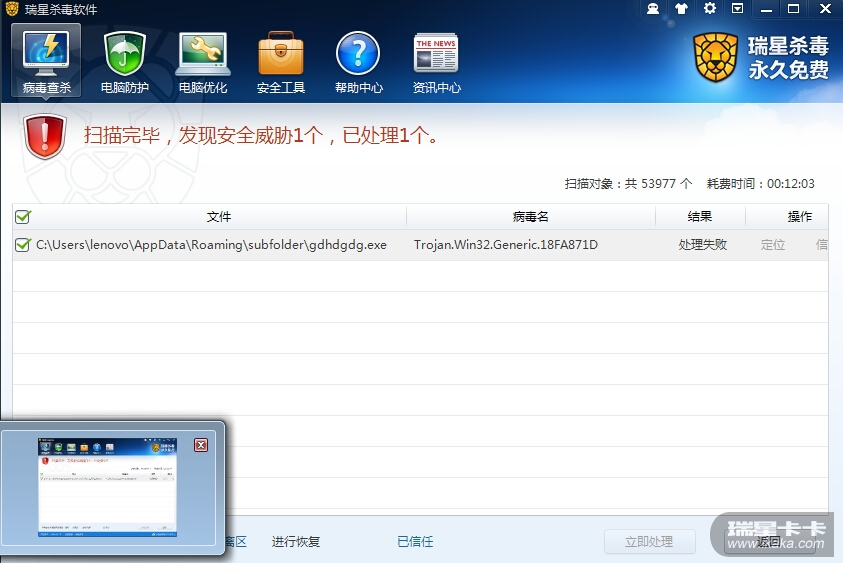
Task: Click the red alert shield icon
Action: click(x=45, y=137)
